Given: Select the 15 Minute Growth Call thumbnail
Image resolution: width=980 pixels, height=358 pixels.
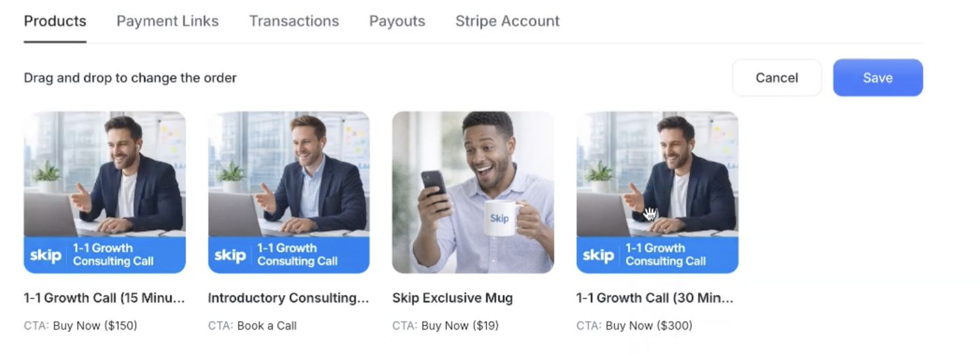Looking at the screenshot, I should [105, 192].
